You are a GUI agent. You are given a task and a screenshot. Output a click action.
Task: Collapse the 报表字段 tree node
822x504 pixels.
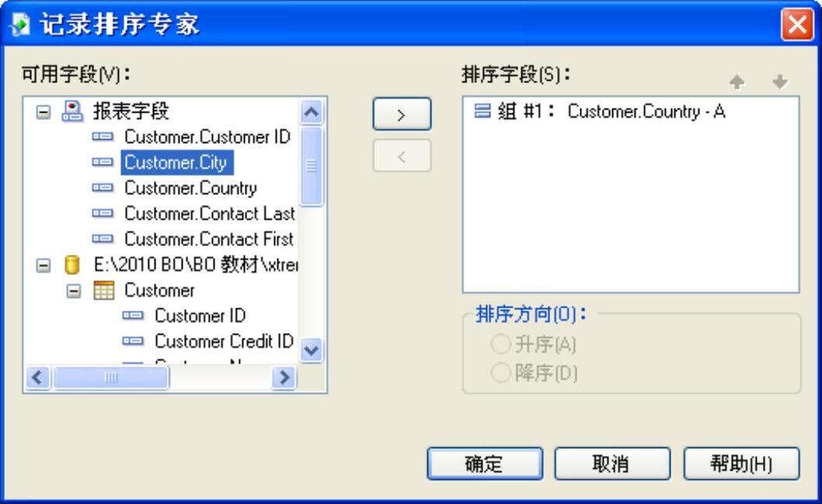click(44, 112)
